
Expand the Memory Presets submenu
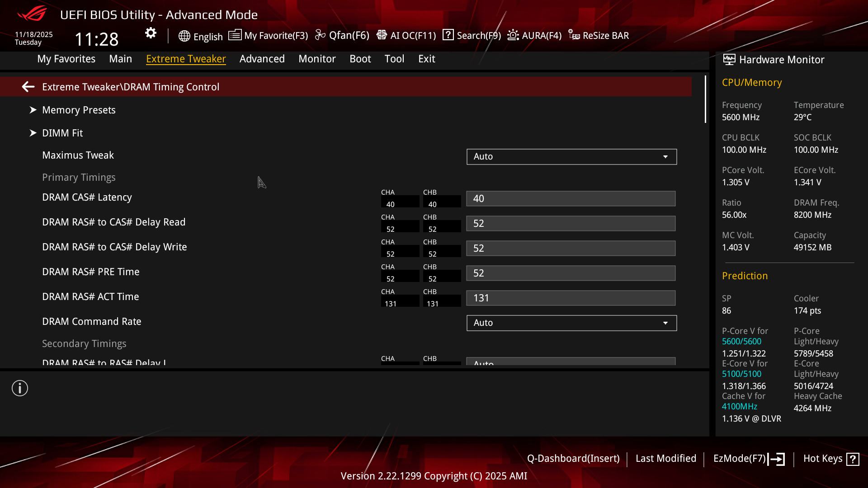click(x=79, y=110)
